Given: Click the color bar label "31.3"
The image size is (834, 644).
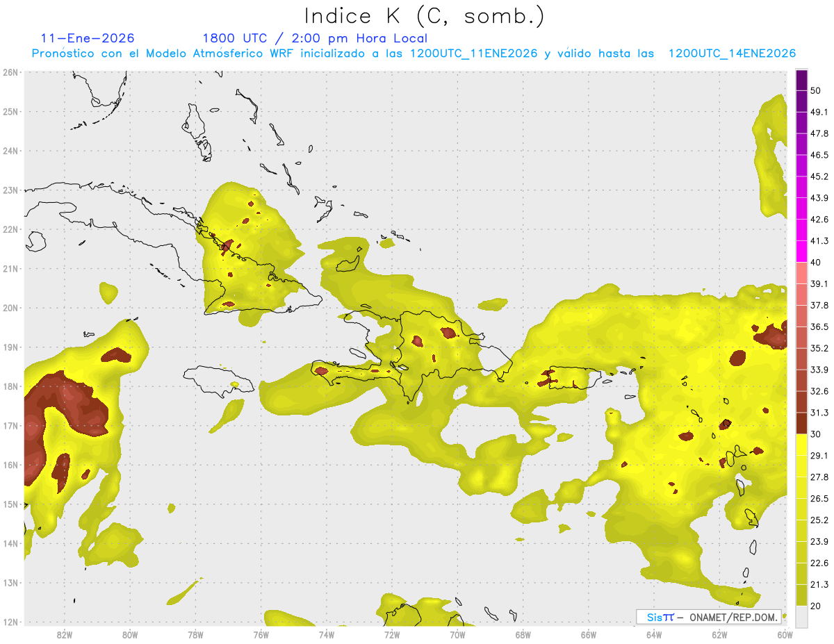Looking at the screenshot, I should point(819,413).
